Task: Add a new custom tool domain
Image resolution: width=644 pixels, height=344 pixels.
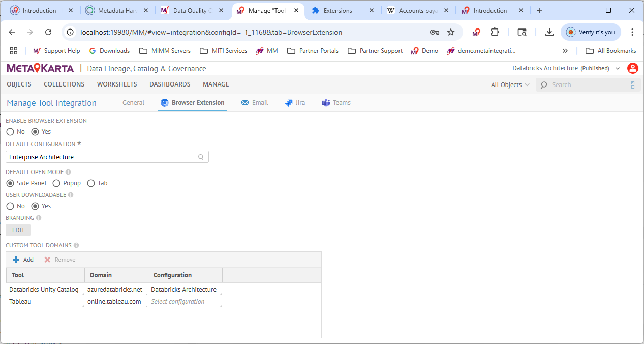Action: pos(23,260)
